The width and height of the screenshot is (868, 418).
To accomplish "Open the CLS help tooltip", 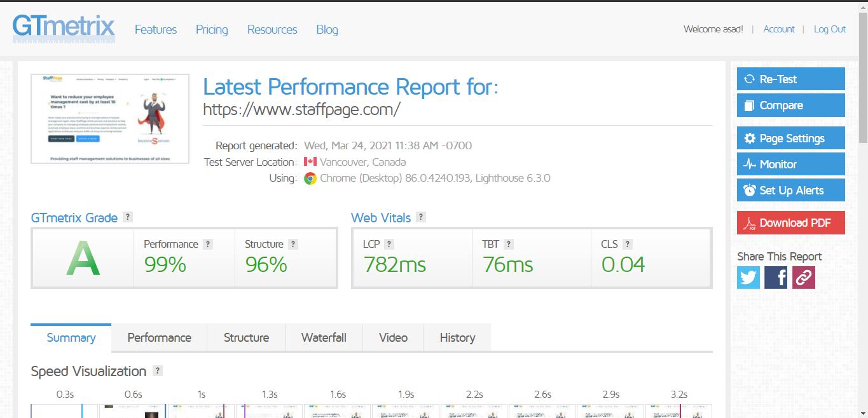I will tap(627, 243).
